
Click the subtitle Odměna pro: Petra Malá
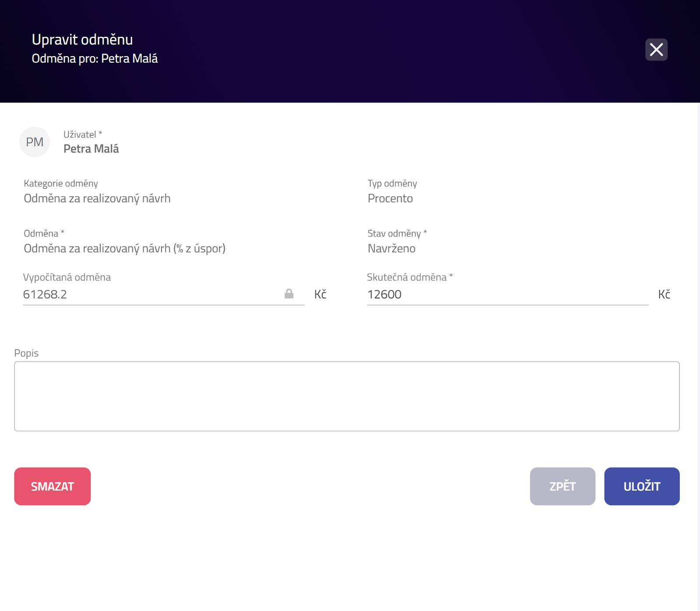tap(94, 59)
